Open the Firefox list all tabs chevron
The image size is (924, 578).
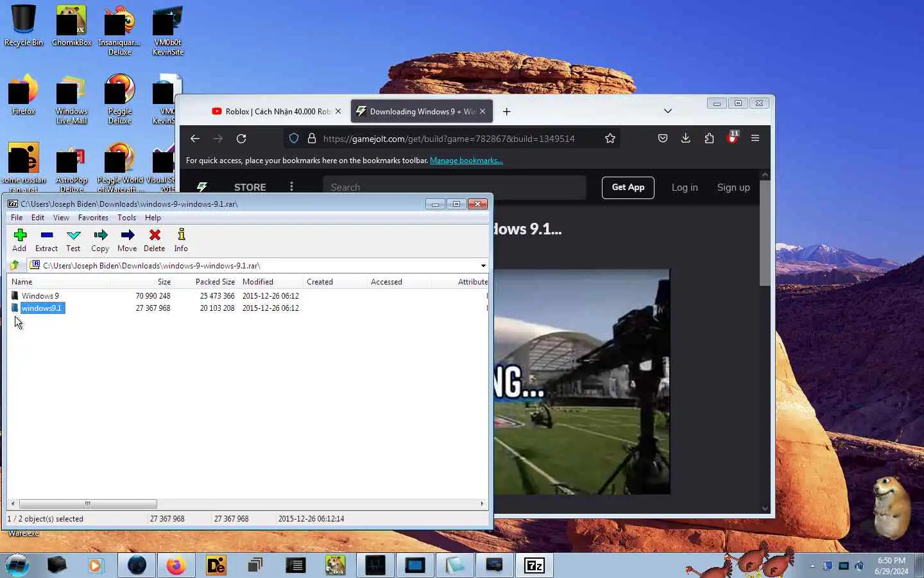click(667, 111)
